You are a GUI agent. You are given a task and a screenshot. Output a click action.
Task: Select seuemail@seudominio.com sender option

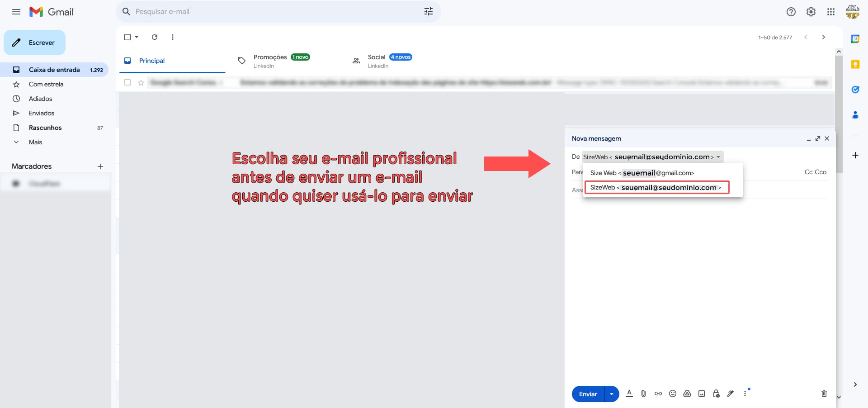pyautogui.click(x=656, y=187)
